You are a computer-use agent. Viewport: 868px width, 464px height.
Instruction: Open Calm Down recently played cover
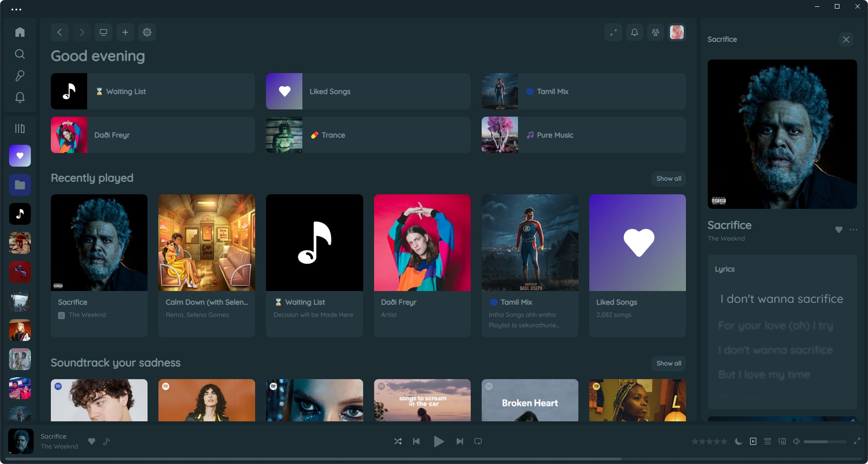coord(207,242)
